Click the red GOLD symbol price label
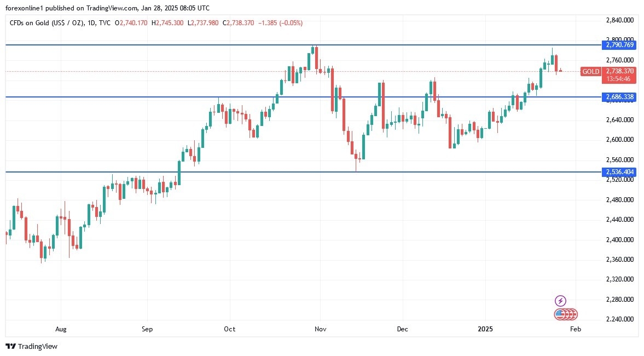The height and width of the screenshot is (356, 644). [590, 72]
